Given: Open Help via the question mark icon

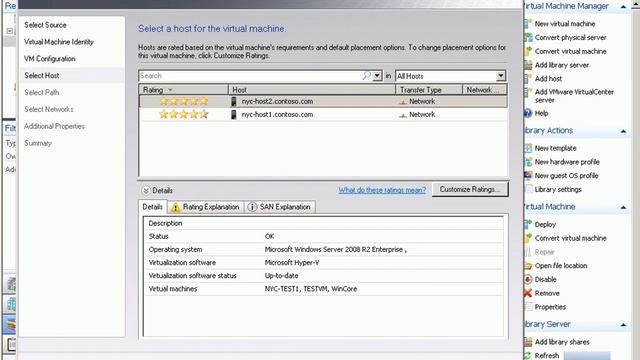Looking at the screenshot, I should [528, 113].
